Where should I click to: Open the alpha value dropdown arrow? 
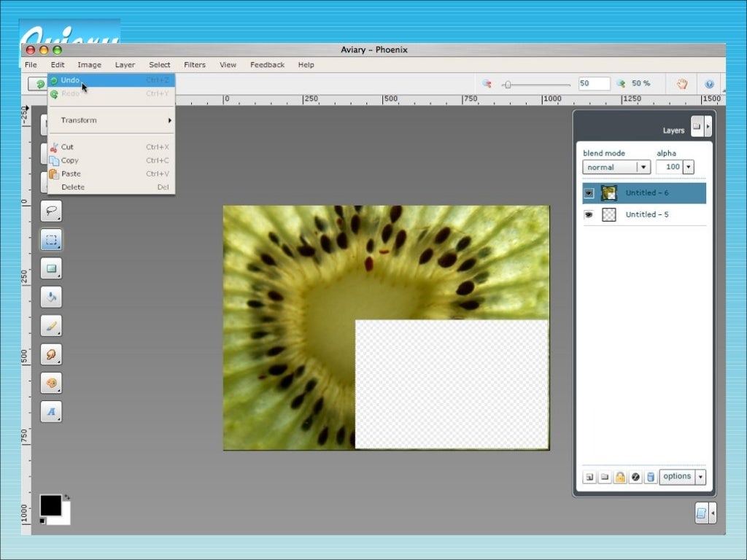coord(689,167)
